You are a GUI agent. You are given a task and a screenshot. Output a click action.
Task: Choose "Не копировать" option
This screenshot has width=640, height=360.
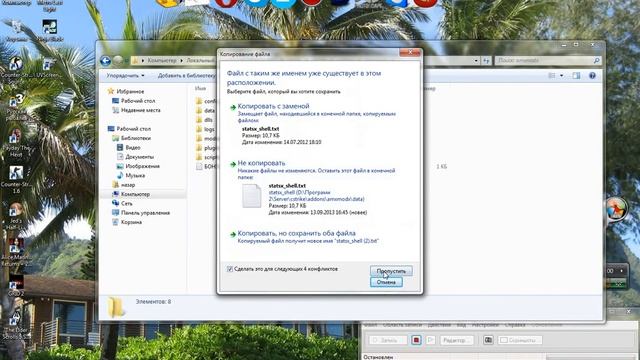click(x=261, y=163)
